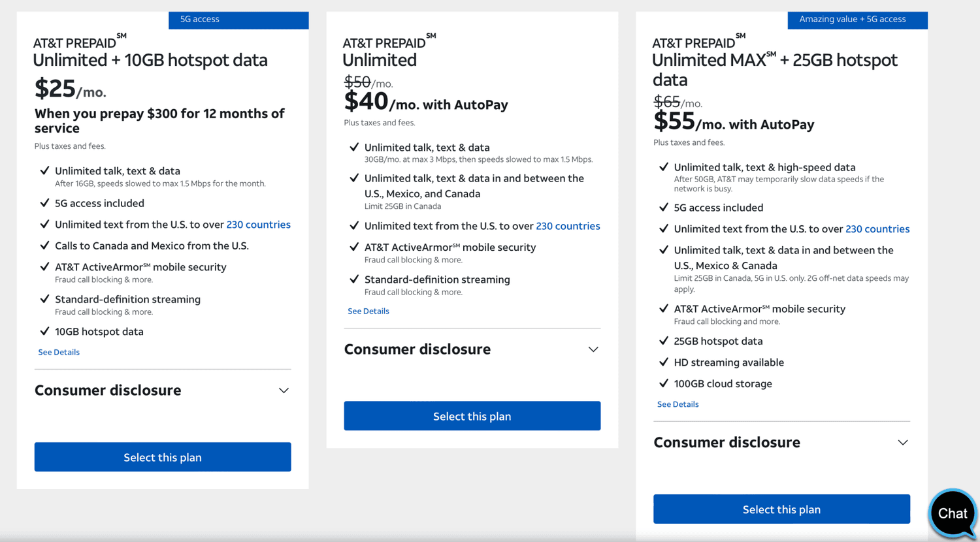Click the Amazing value + 5G access badge
Image resolution: width=980 pixels, height=542 pixels.
857,20
